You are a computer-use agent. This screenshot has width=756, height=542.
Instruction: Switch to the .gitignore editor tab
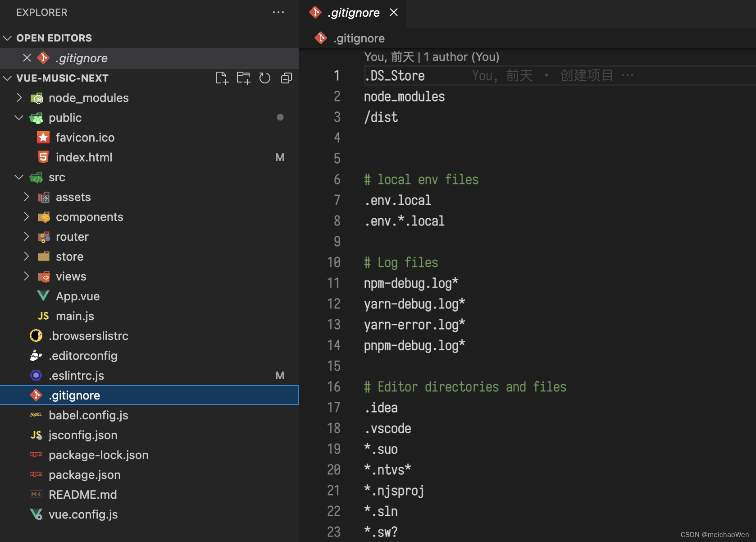[354, 13]
